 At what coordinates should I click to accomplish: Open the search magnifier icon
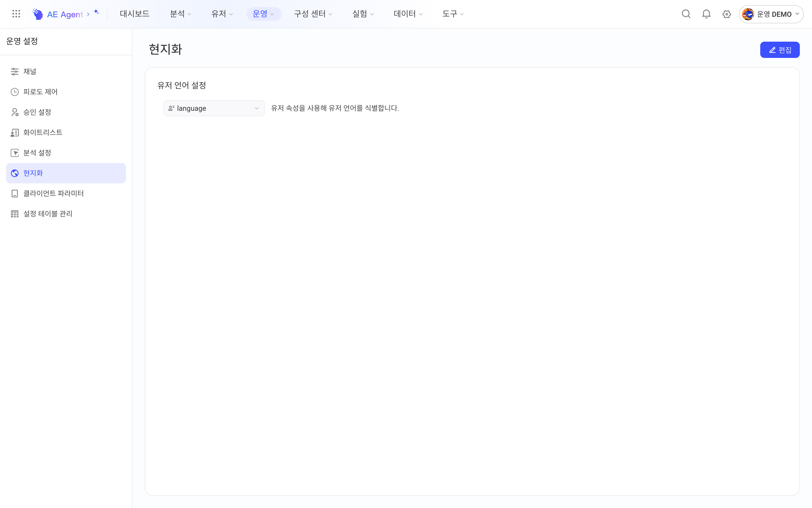point(686,14)
